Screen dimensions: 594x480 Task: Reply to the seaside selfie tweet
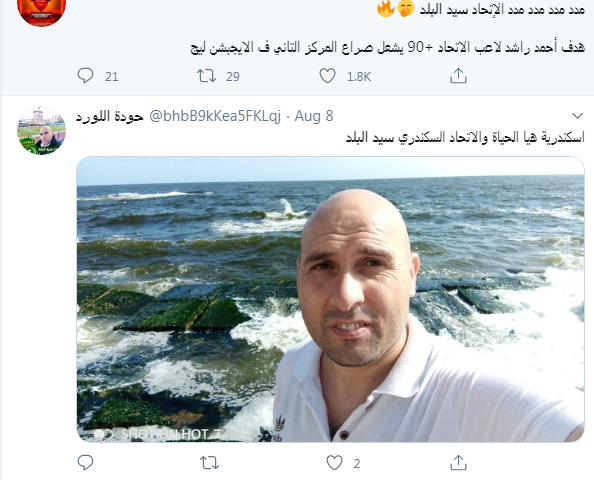point(85,463)
